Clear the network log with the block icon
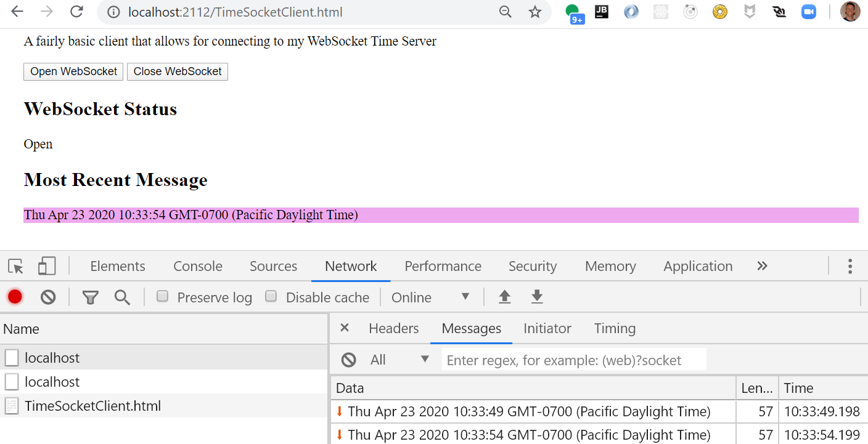This screenshot has height=444, width=868. [48, 297]
